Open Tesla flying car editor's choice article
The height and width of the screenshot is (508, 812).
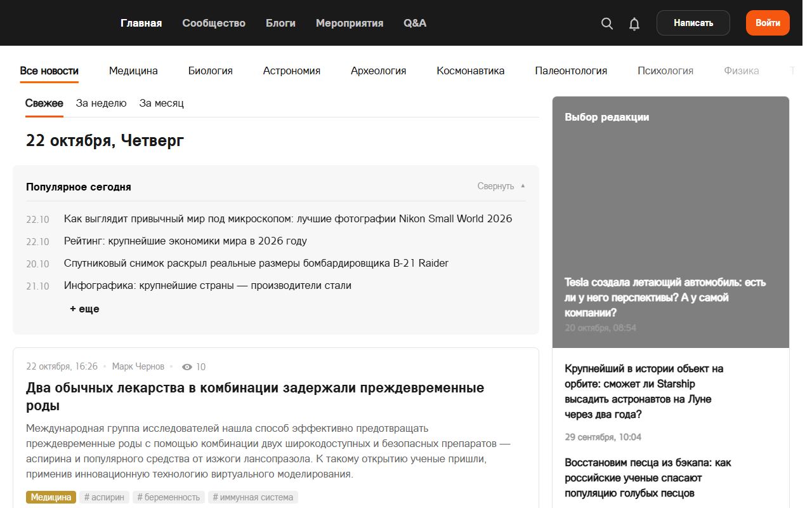click(x=665, y=297)
